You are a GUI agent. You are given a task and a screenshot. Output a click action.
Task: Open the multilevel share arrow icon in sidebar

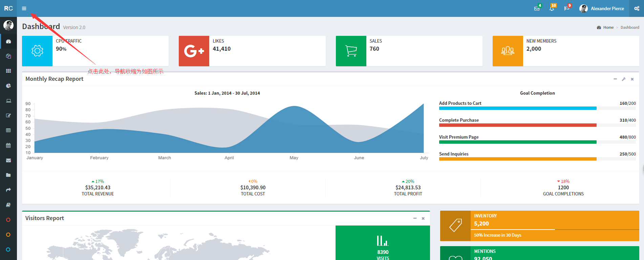[x=8, y=190]
